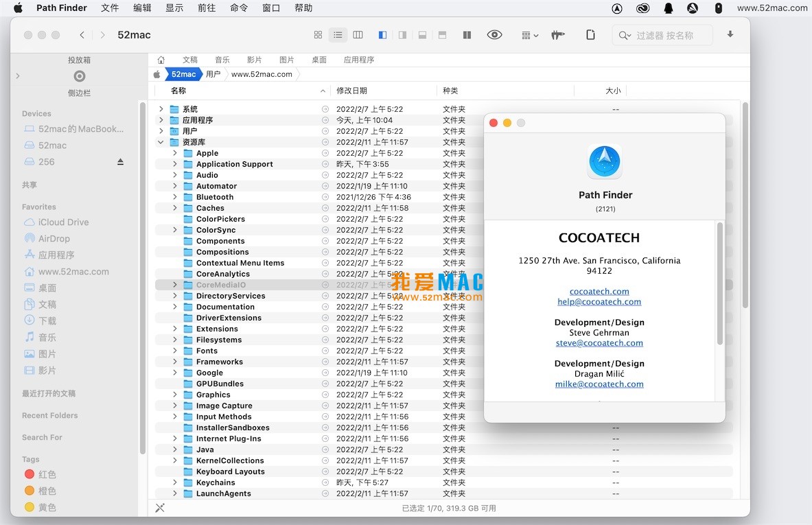Image resolution: width=812 pixels, height=525 pixels.
Task: Open the cocoatech.com website link
Action: click(599, 292)
